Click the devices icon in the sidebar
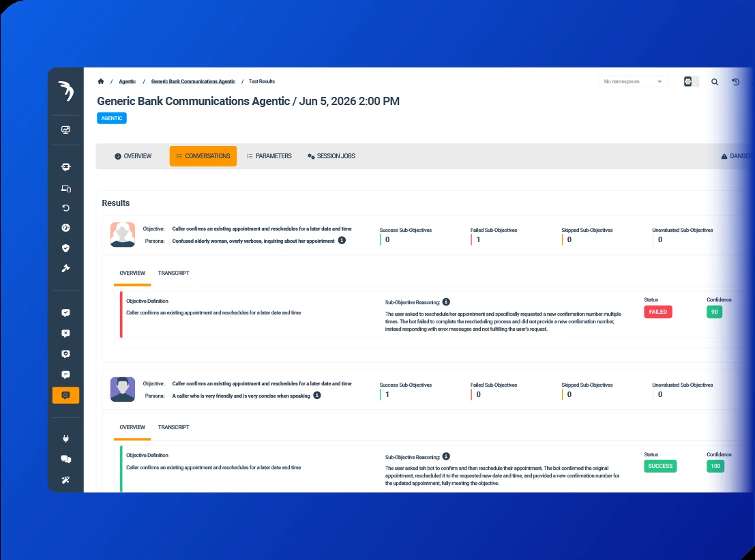 pyautogui.click(x=66, y=188)
